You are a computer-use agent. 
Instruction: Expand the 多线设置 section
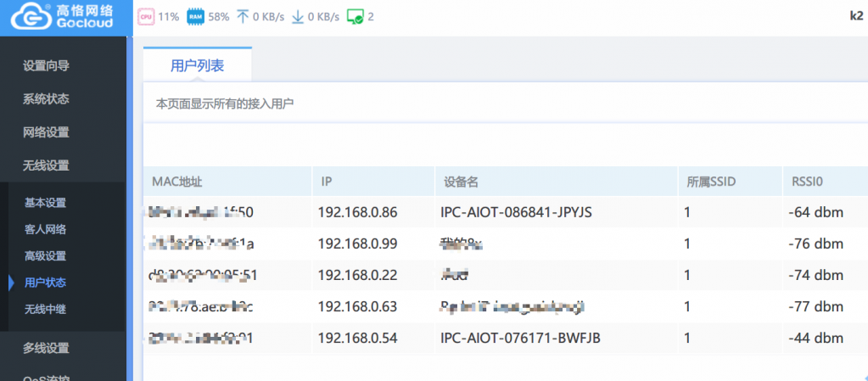pyautogui.click(x=46, y=347)
